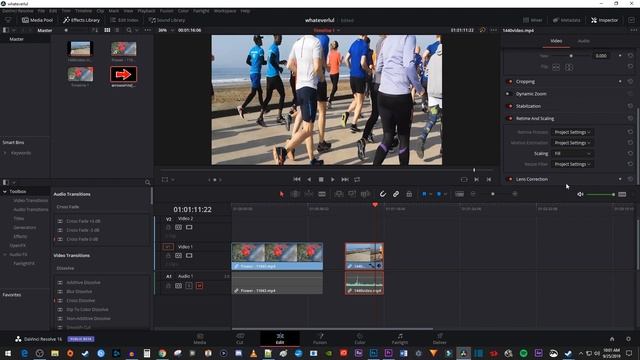
Task: Play the viewer in reverse
Action: click(x=309, y=180)
